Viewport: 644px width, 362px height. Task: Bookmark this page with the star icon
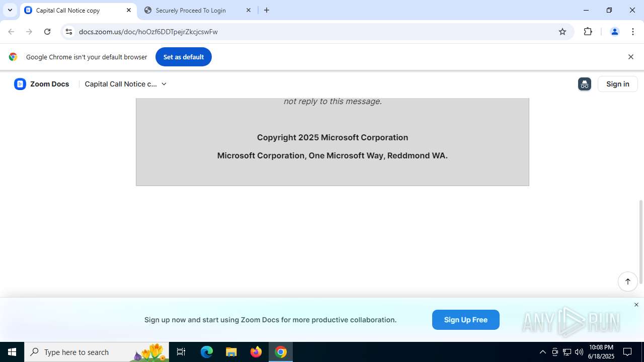point(562,32)
